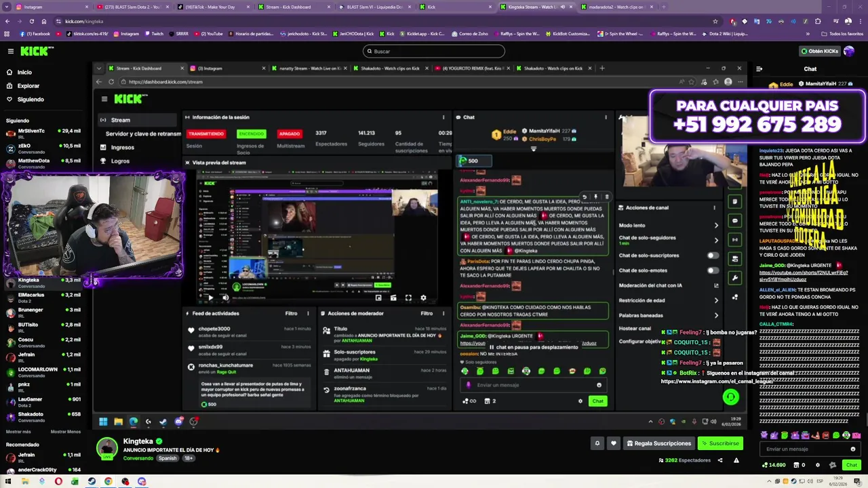Click the Kick search field Buscar
Screen dimensions: 868x488
coord(434,52)
